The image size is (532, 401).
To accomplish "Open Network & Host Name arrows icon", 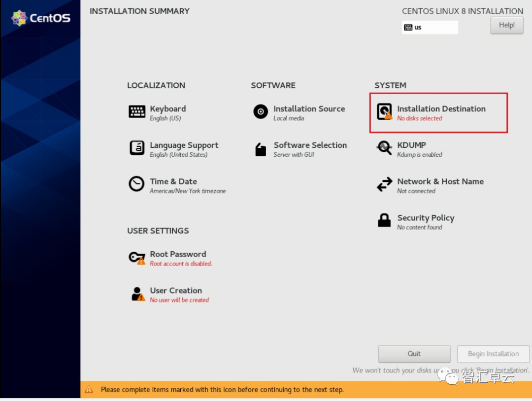I will [x=384, y=184].
